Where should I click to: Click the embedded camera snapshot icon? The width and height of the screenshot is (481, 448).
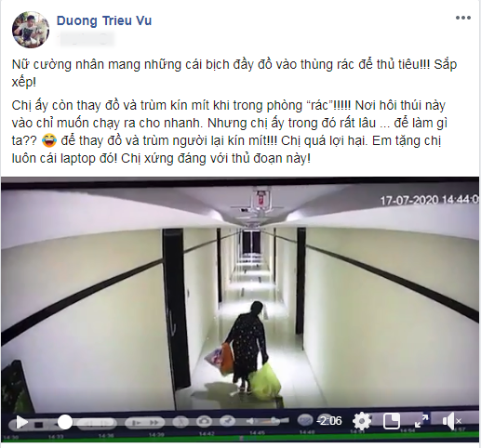(204, 421)
